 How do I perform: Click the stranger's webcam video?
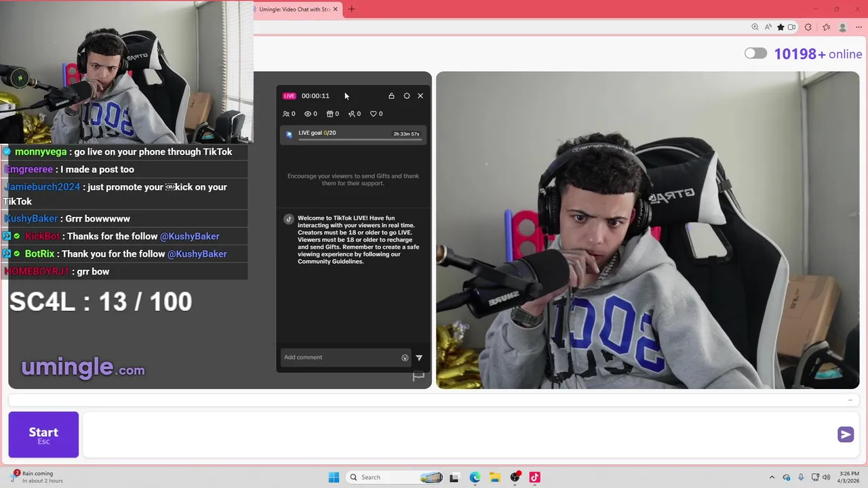click(x=648, y=230)
